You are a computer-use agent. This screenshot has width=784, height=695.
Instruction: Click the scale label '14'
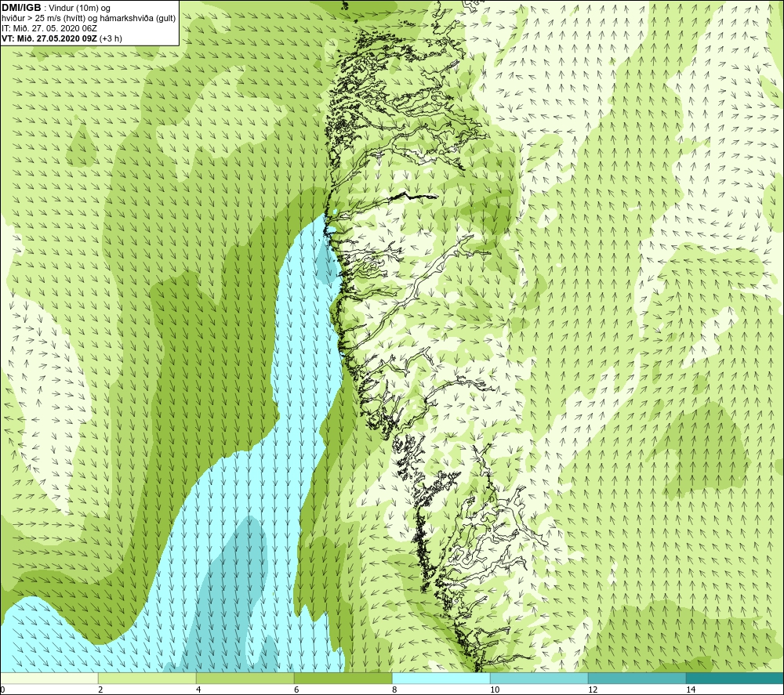(x=691, y=690)
